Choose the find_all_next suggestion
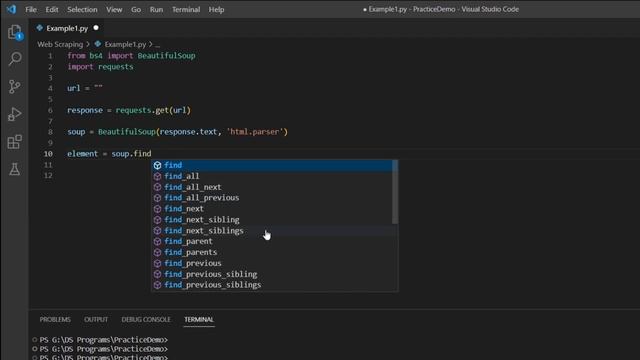This screenshot has width=640, height=360. tap(272, 187)
